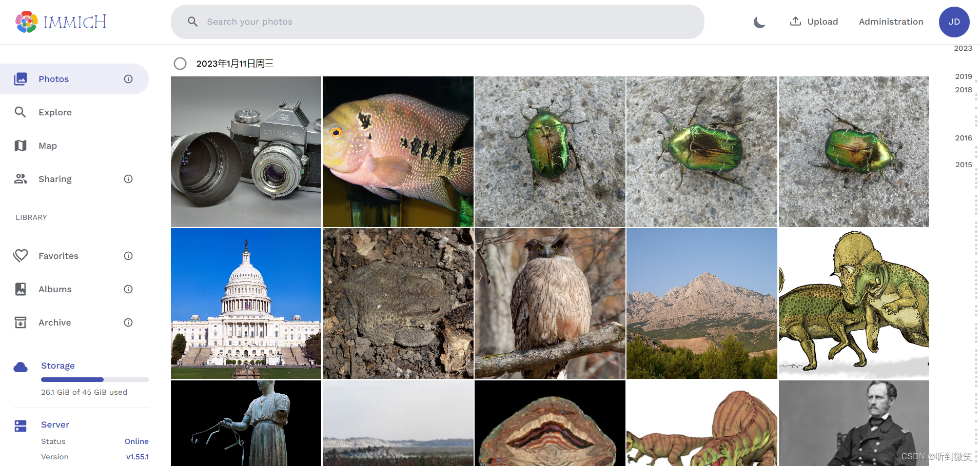Open the Map view
This screenshot has height=466, width=980.
74,146
